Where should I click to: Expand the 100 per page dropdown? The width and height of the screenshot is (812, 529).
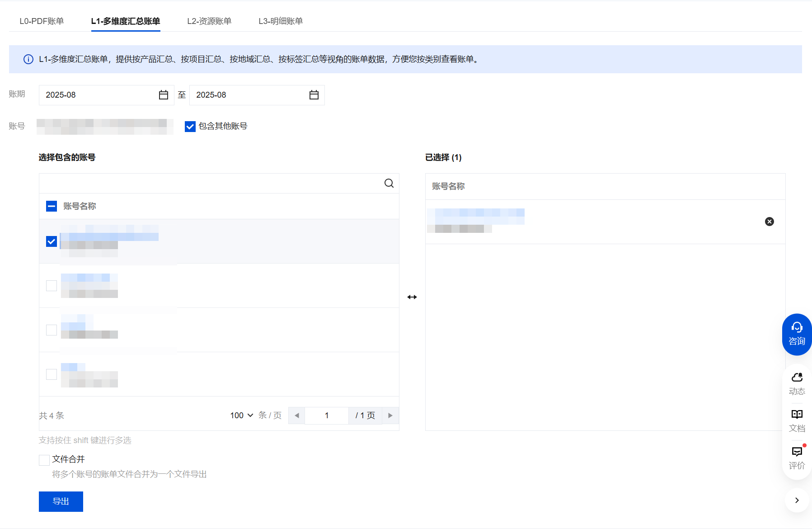(241, 416)
